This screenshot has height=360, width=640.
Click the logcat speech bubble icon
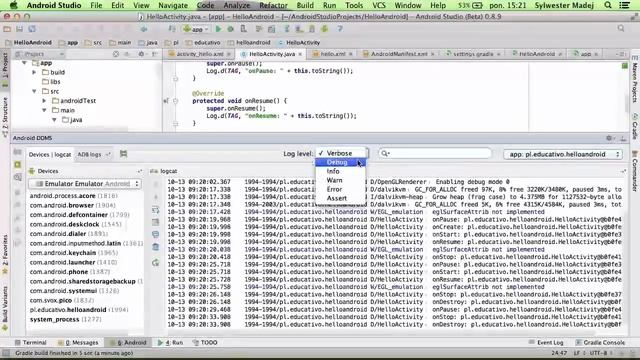156,234
